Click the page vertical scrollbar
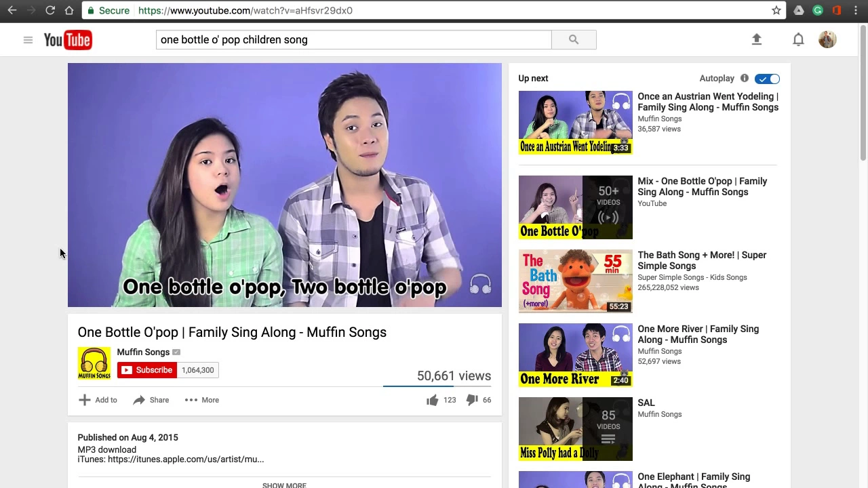The width and height of the screenshot is (868, 488). pos(863,91)
